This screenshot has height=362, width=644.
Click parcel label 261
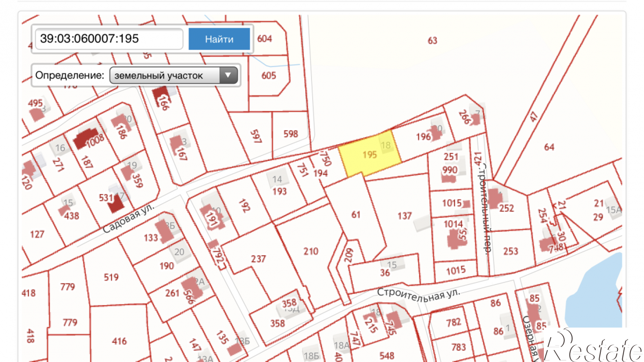(x=172, y=293)
